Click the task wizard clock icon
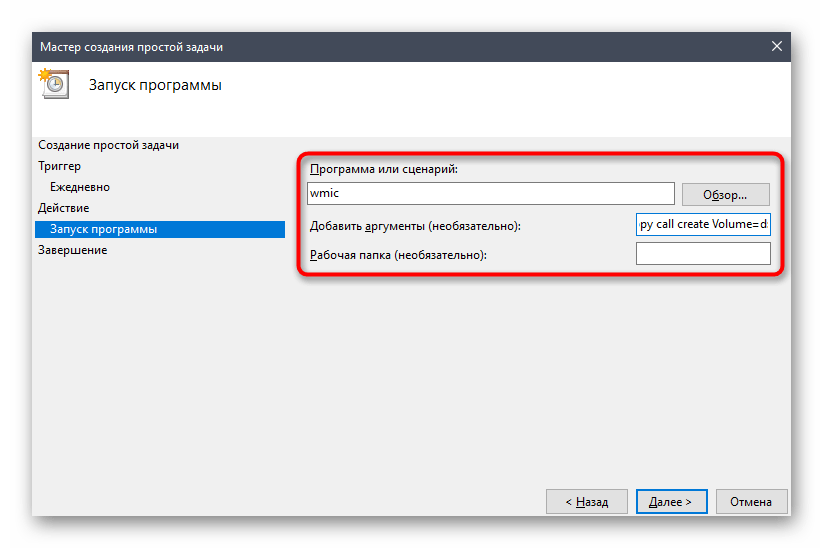Viewport: 823px width, 548px height. [53, 85]
